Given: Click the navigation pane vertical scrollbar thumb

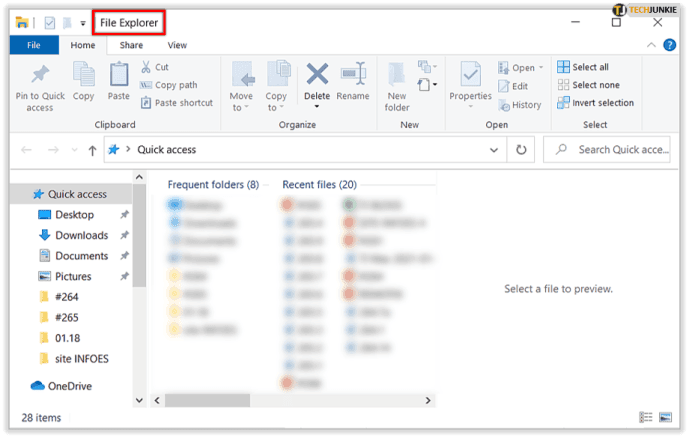Looking at the screenshot, I should pos(139,235).
